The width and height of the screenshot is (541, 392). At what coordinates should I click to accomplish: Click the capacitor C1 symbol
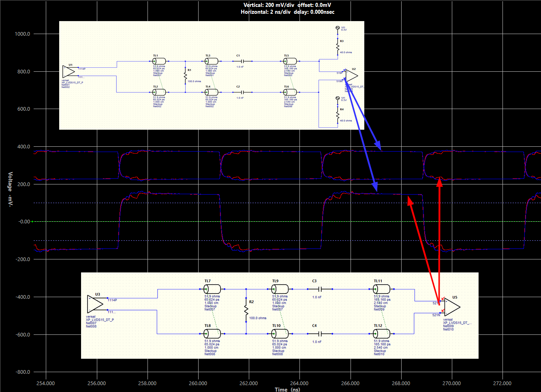243,60
